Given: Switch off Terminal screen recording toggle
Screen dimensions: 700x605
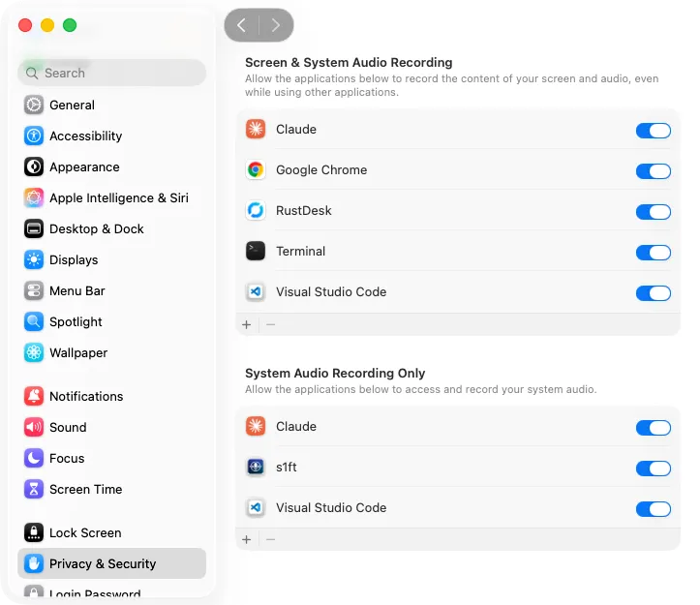Looking at the screenshot, I should [654, 253].
